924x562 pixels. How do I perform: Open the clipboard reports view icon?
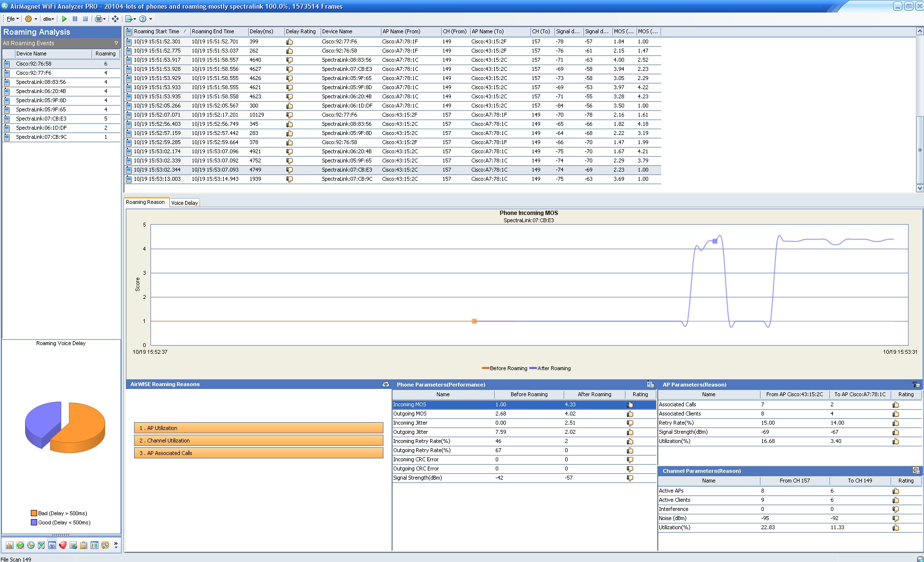[x=84, y=545]
